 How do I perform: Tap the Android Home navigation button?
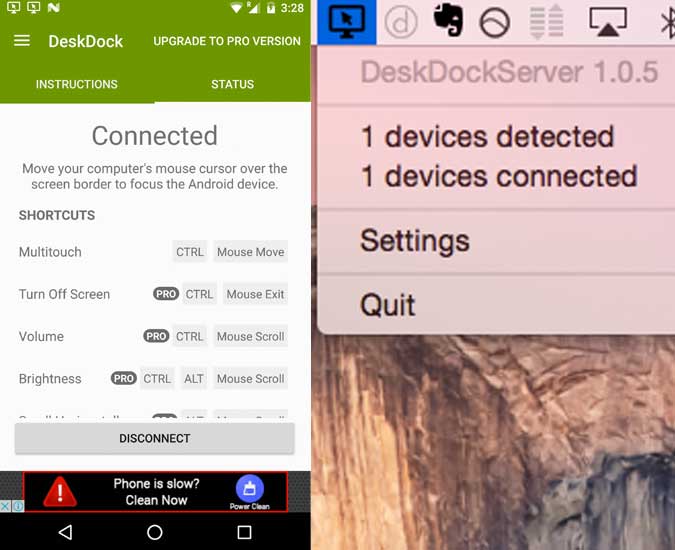coord(155,532)
